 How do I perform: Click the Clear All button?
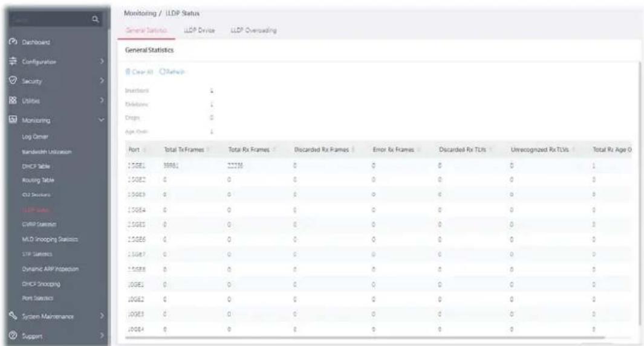(139, 72)
